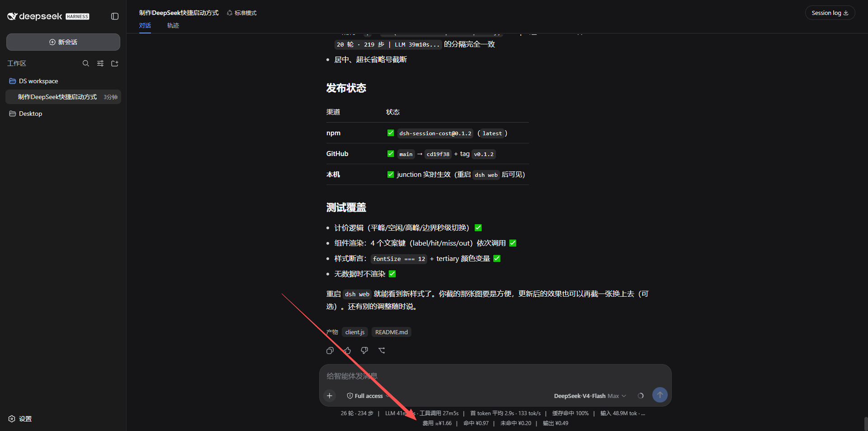Screen dimensions: 868x431
Task: Click the 发布状态 heading
Action: tap(346, 88)
